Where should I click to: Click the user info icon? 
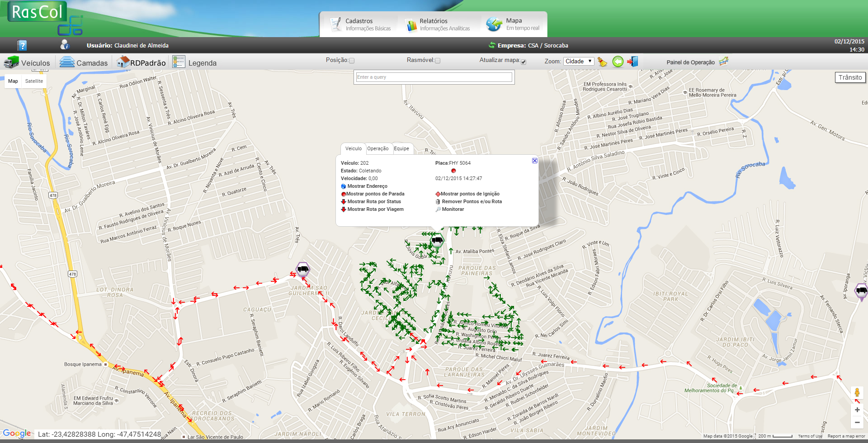[65, 45]
